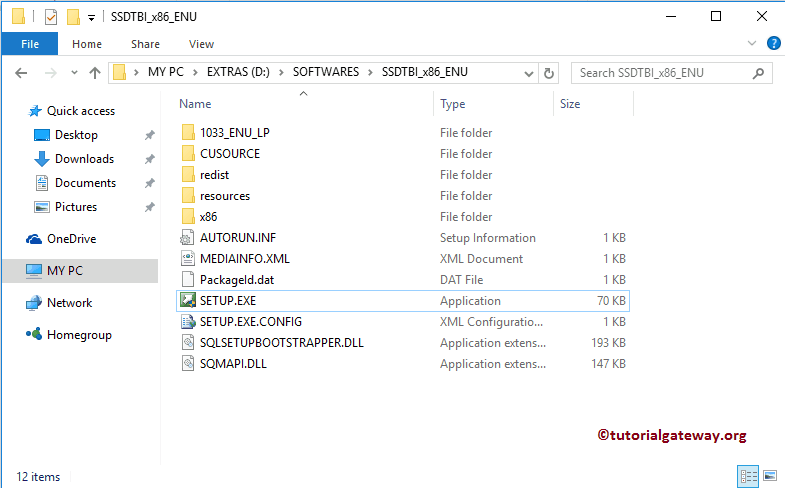The image size is (785, 488).
Task: Switch to large icons view layout
Action: 769,475
